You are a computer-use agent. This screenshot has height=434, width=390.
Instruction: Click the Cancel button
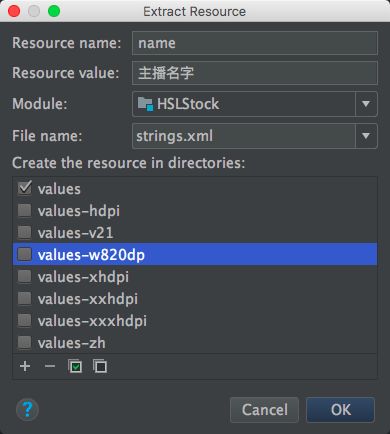[264, 410]
